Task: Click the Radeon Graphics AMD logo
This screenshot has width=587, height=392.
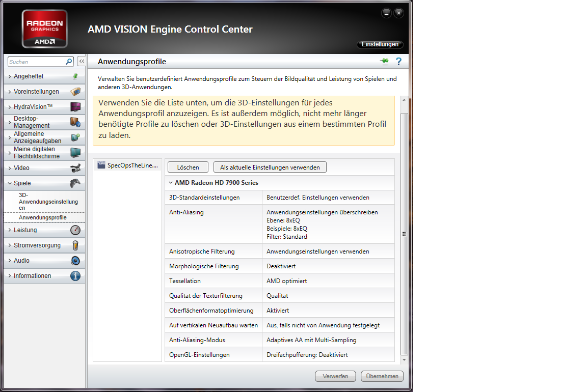Action: 44,29
